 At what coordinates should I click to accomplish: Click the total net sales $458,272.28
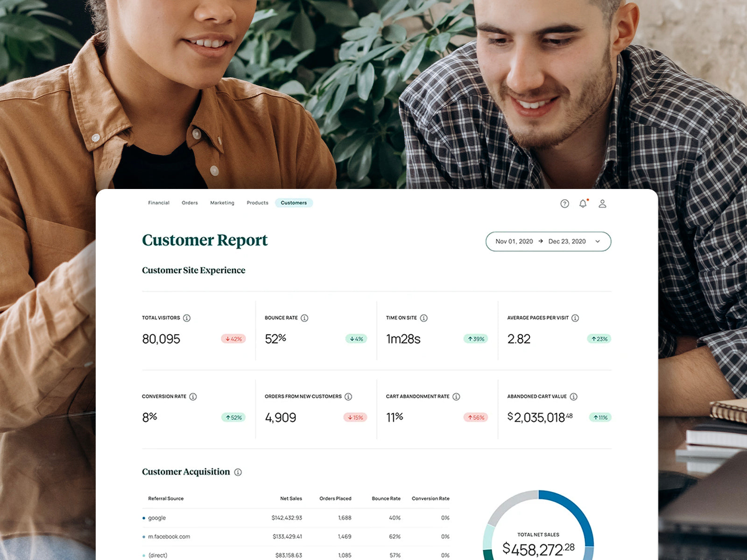[538, 549]
